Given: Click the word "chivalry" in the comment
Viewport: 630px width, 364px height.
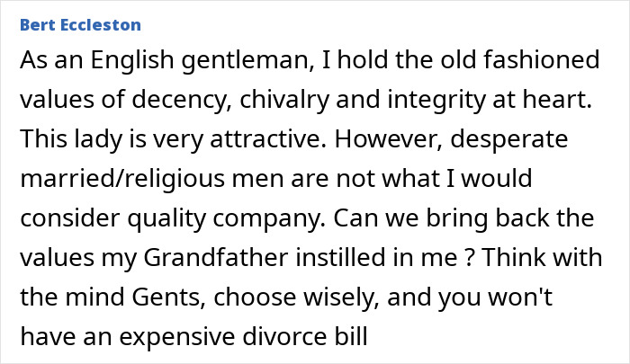Looking at the screenshot, I should [284, 100].
